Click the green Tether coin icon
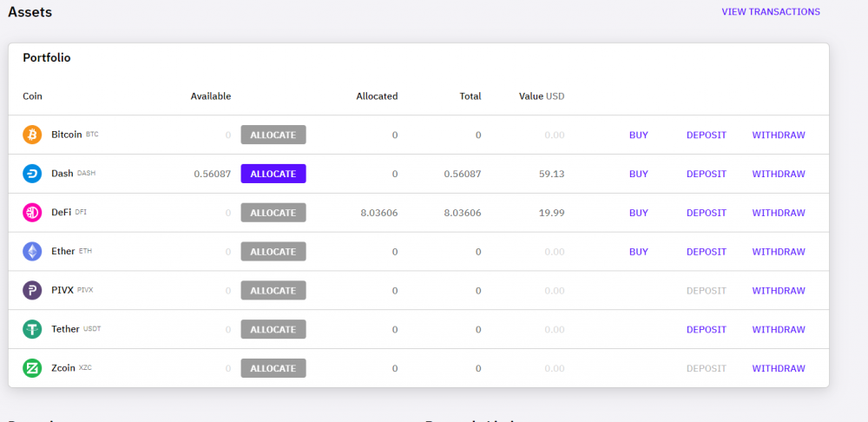Screen dimensions: 868x422 (x=32, y=329)
